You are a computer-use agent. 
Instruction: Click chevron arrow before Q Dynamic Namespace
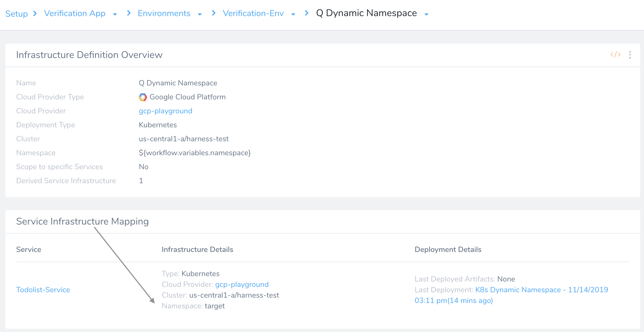tap(307, 13)
